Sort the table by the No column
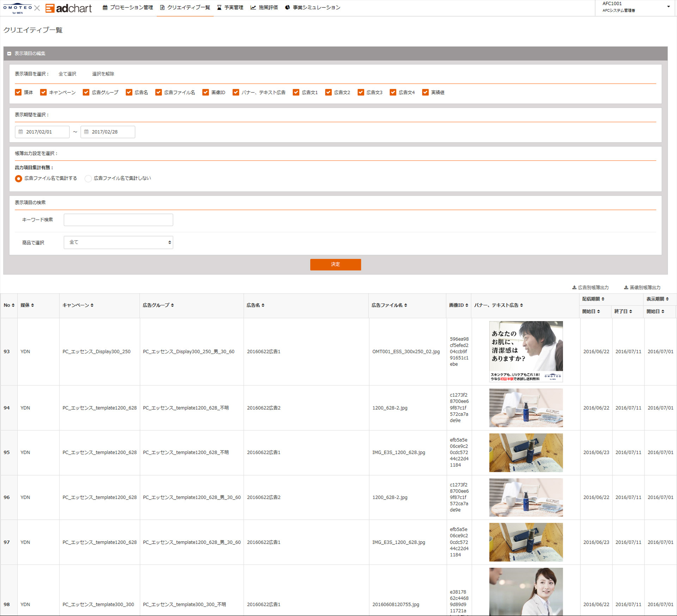 13,306
